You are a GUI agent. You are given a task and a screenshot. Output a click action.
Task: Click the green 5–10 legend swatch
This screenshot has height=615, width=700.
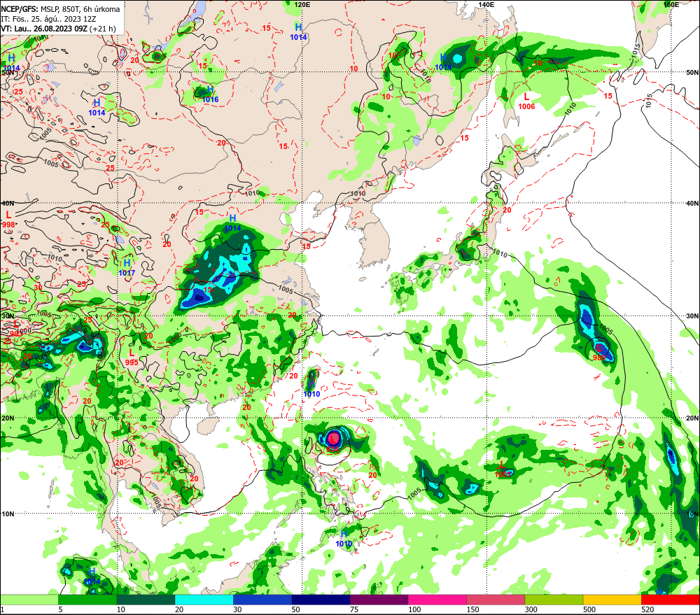pyautogui.click(x=87, y=600)
